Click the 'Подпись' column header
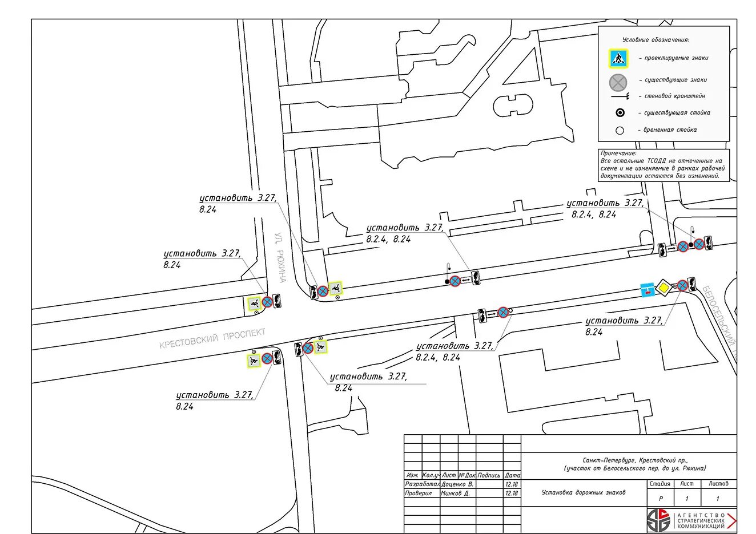Screen dimensions: 756x534 [489, 475]
